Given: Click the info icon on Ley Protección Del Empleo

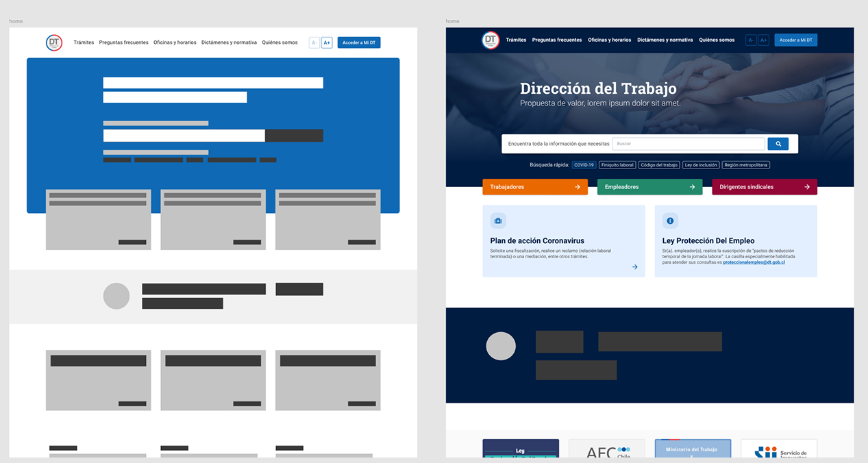Looking at the screenshot, I should (x=670, y=221).
